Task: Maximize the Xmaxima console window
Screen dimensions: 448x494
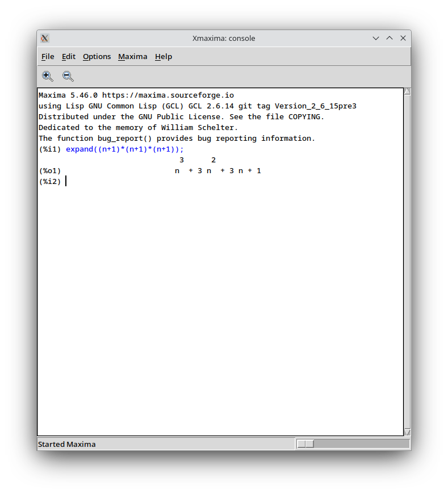Action: click(390, 38)
